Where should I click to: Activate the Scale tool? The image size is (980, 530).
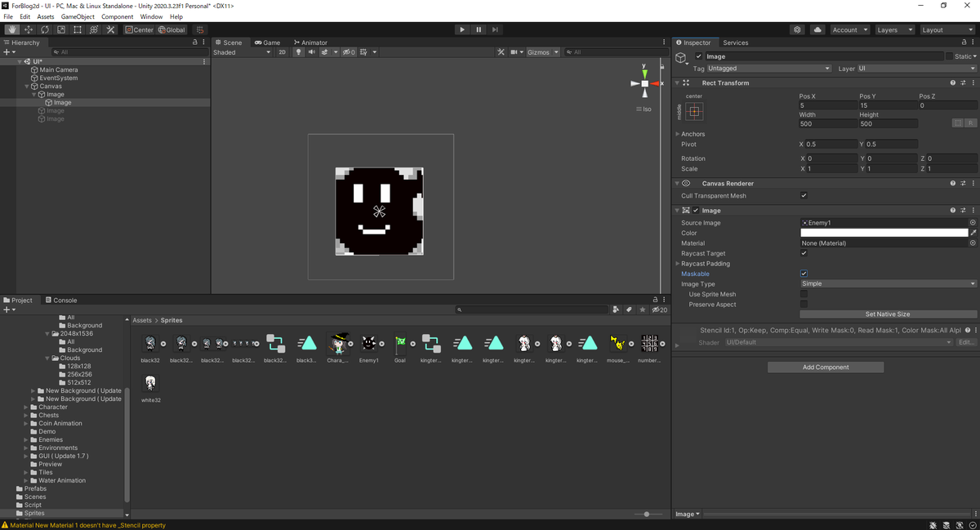[60, 29]
